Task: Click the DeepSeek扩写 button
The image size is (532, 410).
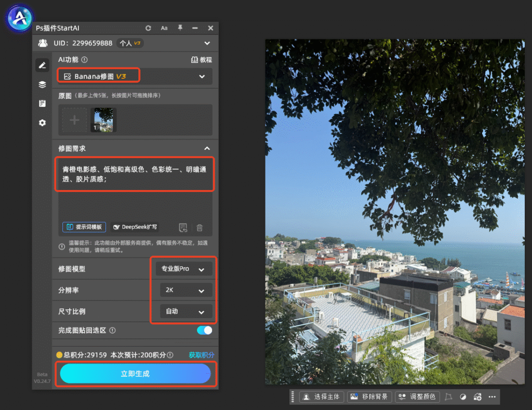Action: pos(135,227)
